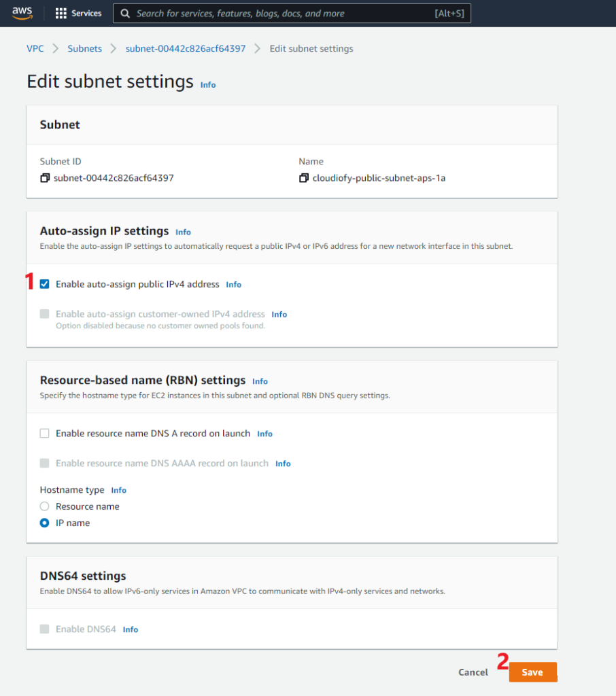
Task: Open Info next to Hostname type
Action: coord(118,489)
